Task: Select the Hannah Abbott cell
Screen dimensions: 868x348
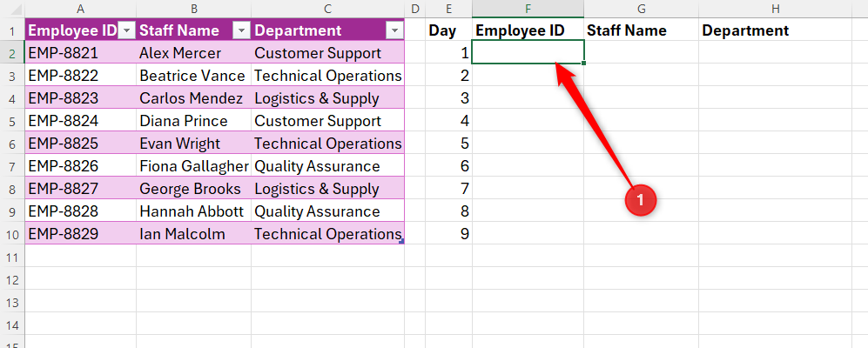Action: 194,212
